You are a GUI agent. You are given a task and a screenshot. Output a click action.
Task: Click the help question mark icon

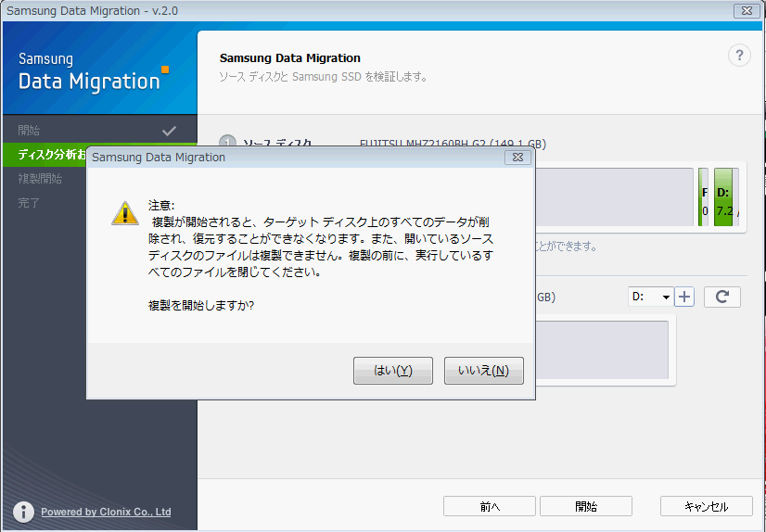(739, 56)
